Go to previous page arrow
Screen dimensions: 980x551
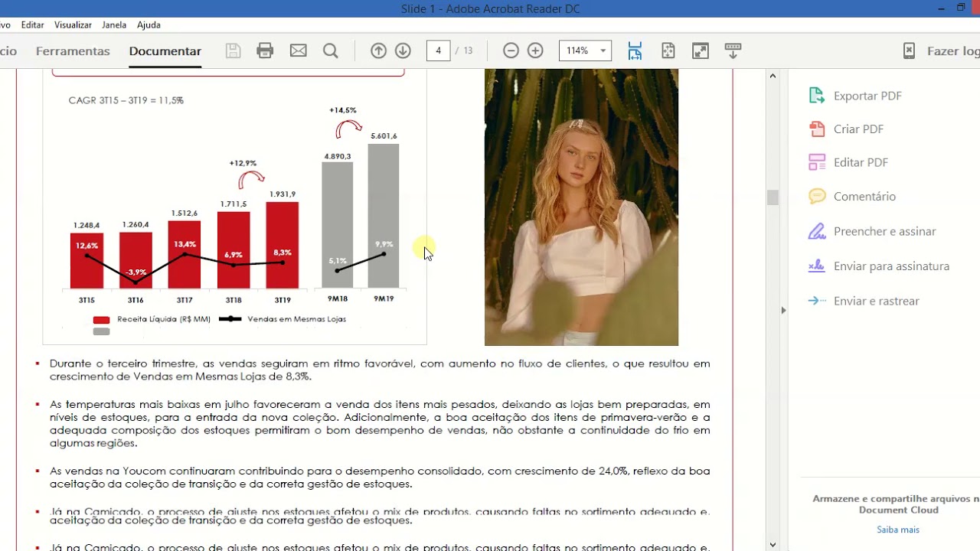(x=378, y=51)
